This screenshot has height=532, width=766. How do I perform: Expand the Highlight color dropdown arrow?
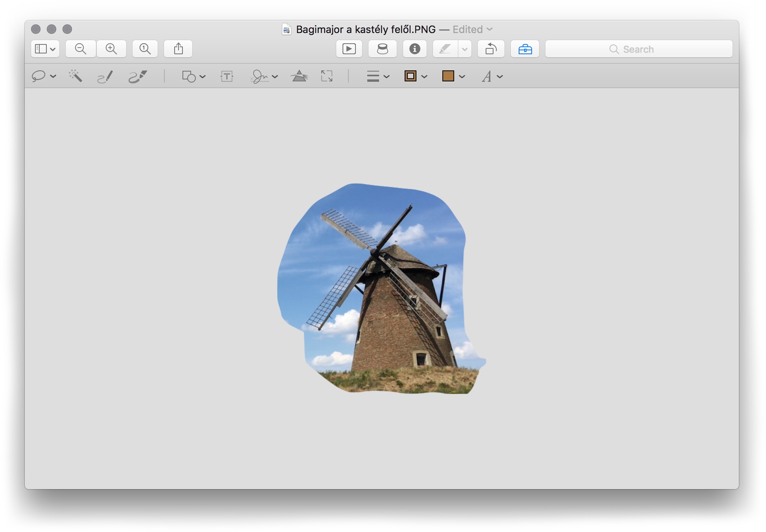(x=465, y=49)
